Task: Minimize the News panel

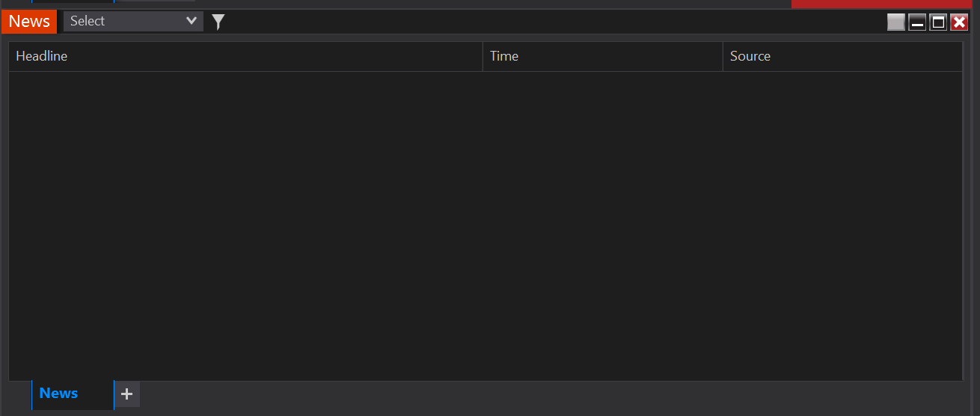Action: tap(917, 22)
